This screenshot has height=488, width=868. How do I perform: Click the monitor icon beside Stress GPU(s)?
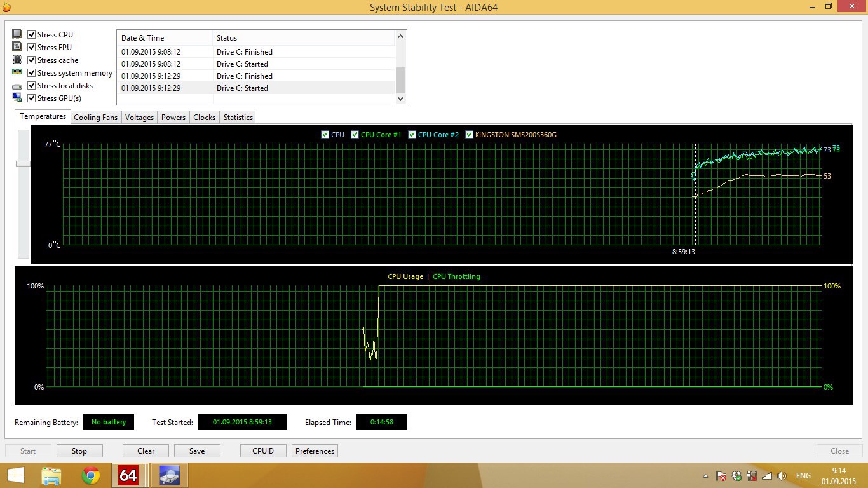[x=17, y=98]
